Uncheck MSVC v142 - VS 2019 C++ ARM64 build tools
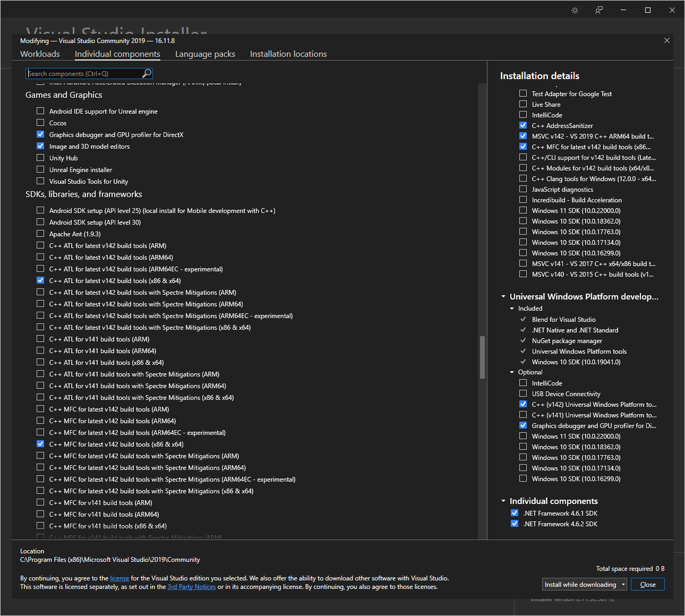This screenshot has height=616, width=685. [523, 136]
